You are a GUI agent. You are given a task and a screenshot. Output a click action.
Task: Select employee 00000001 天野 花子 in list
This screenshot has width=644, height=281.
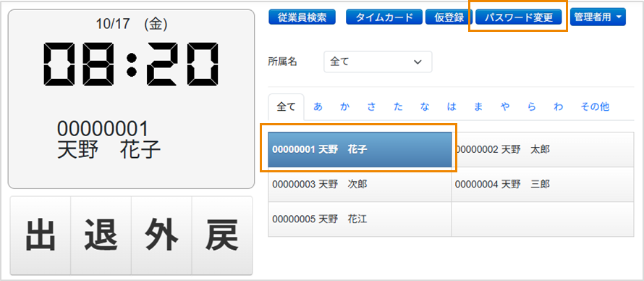[360, 149]
